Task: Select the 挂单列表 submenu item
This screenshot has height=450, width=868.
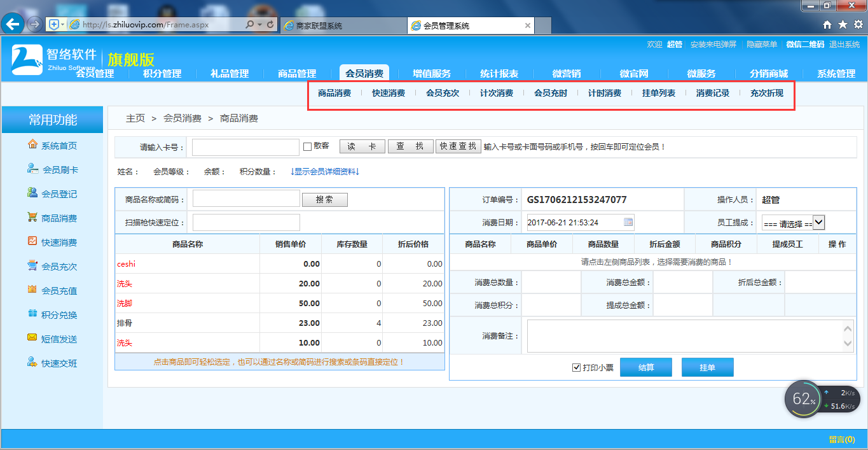Action: point(659,93)
